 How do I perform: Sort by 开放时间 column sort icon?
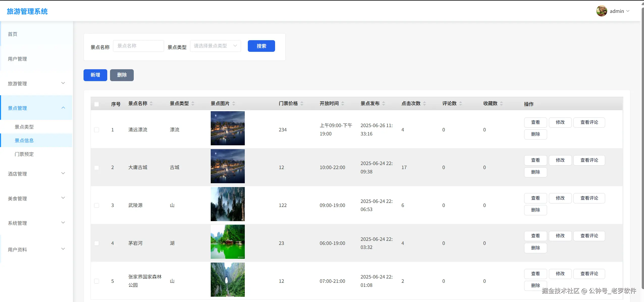[x=343, y=104]
